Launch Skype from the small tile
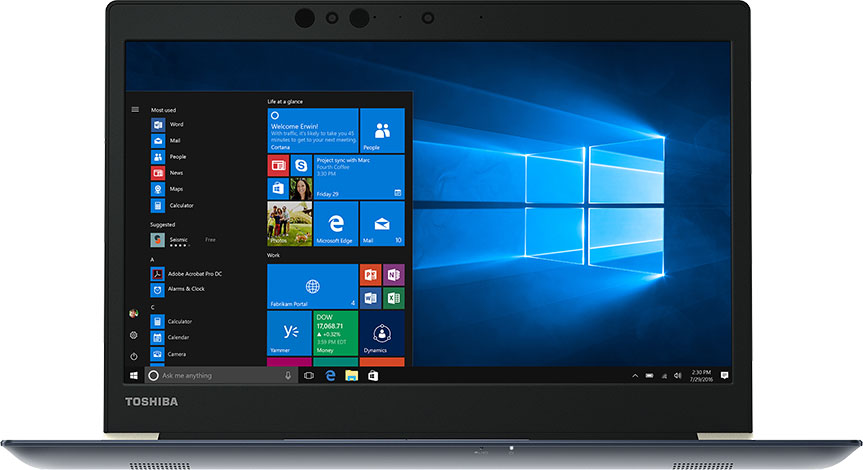This screenshot has height=470, width=863. 301,165
